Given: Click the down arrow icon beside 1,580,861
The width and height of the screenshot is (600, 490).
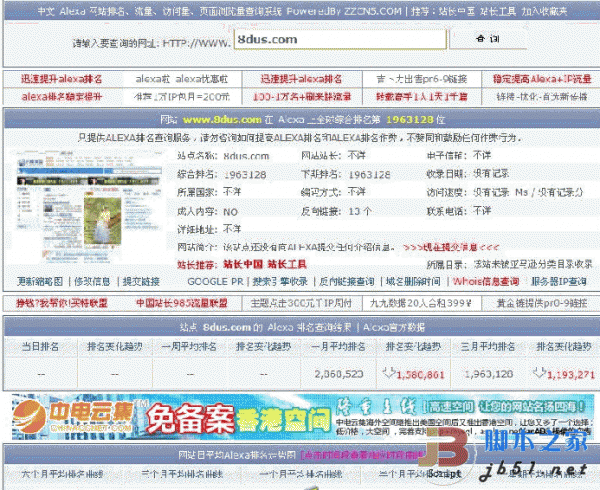Looking at the screenshot, I should click(389, 372).
